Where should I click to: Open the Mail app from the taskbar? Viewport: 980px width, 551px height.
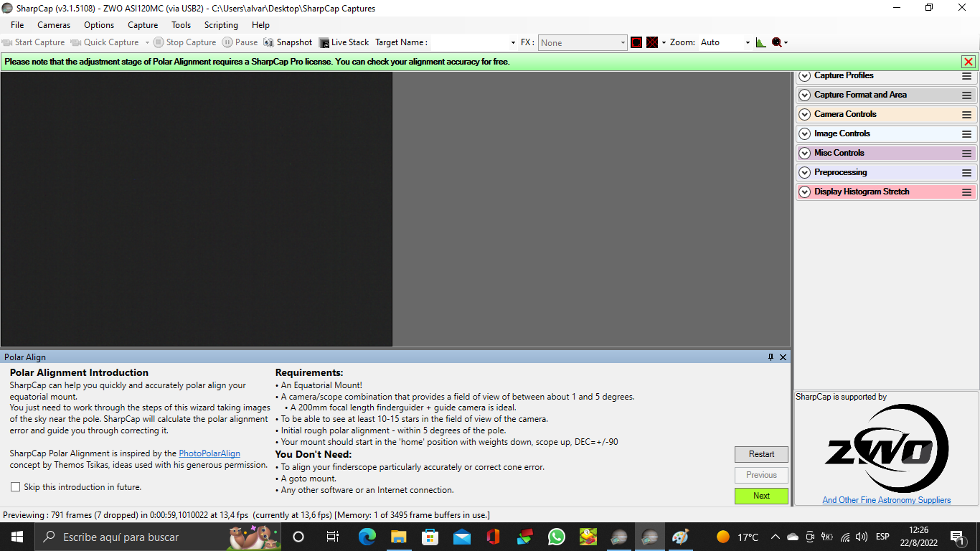pyautogui.click(x=461, y=537)
